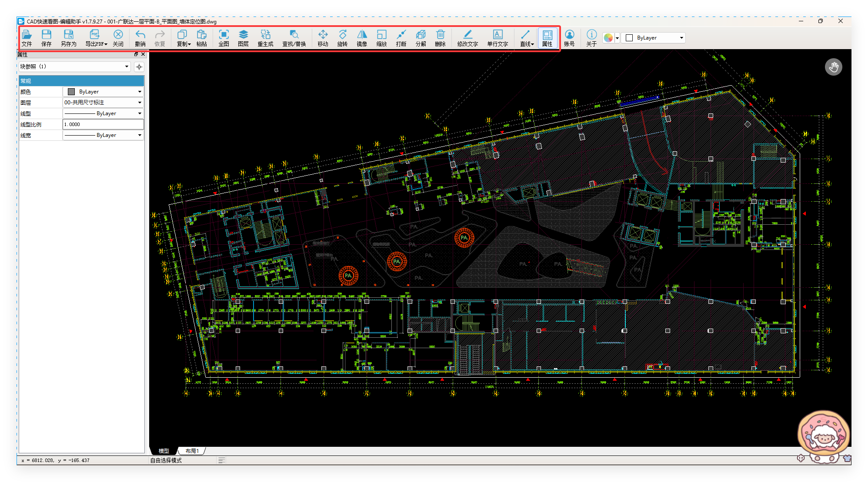Screen dimensions: 868x482
Task: Float the 属性 panel with undock icon
Action: click(136, 54)
